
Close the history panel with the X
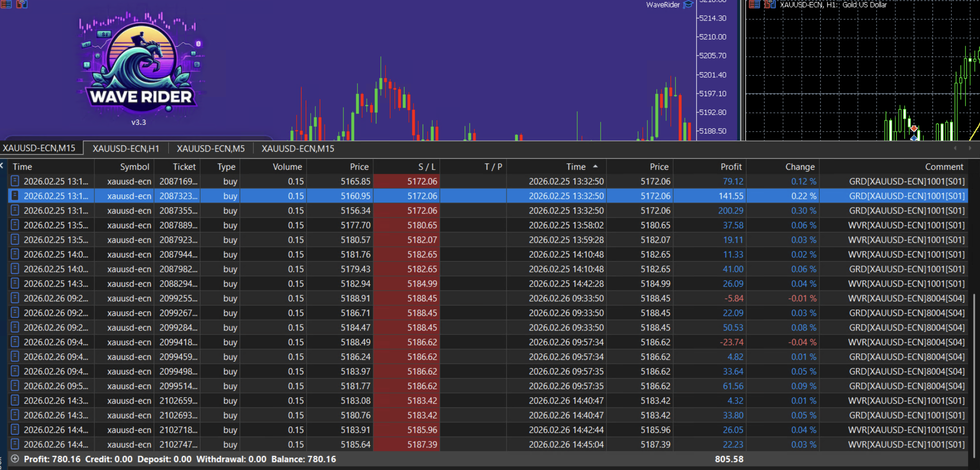1,166
